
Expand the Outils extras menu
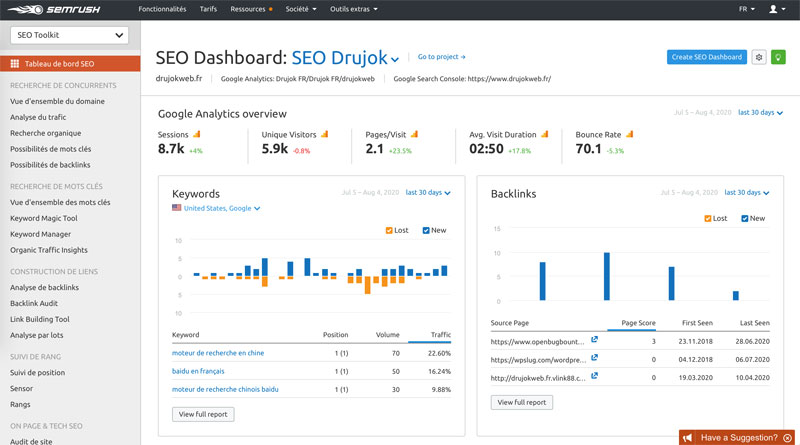(x=354, y=9)
